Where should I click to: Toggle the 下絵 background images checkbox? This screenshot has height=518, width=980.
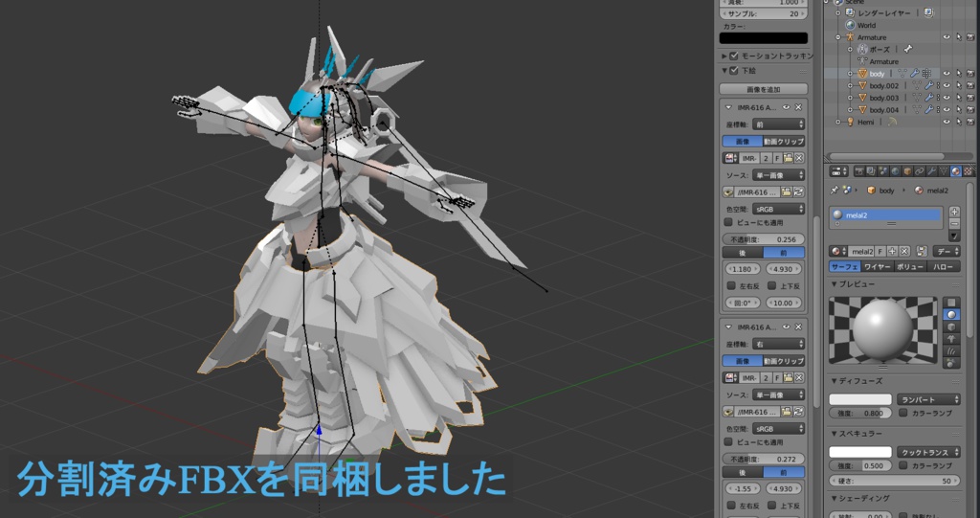[x=734, y=70]
